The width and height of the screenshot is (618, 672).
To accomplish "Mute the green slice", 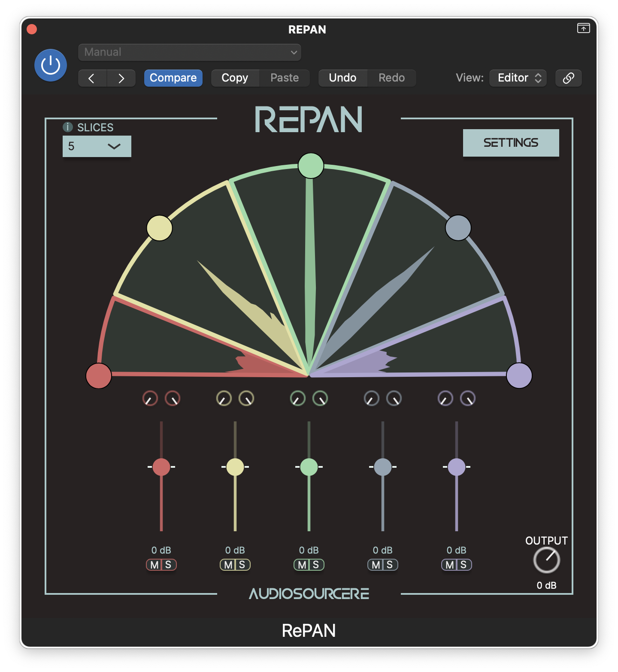I will (x=302, y=565).
